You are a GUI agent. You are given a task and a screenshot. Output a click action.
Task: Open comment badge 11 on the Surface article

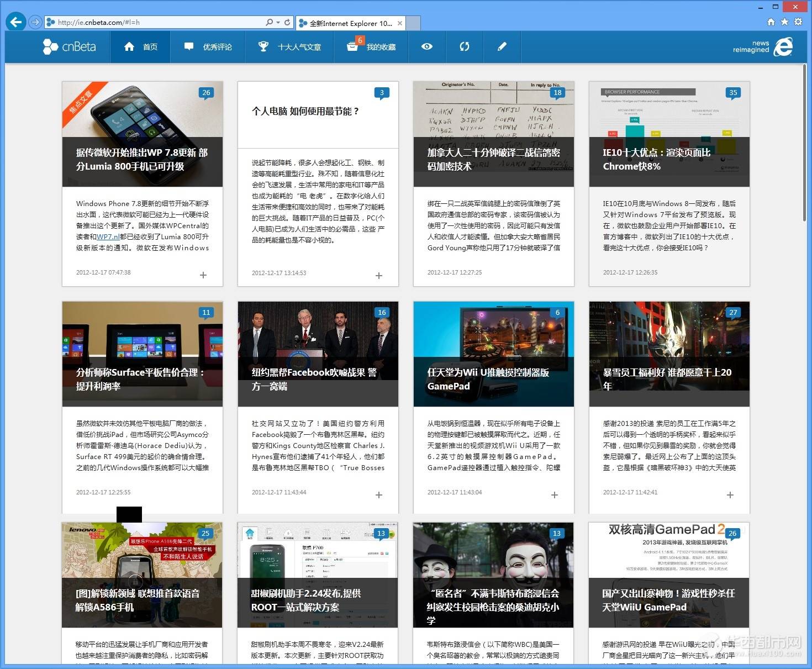[206, 313]
